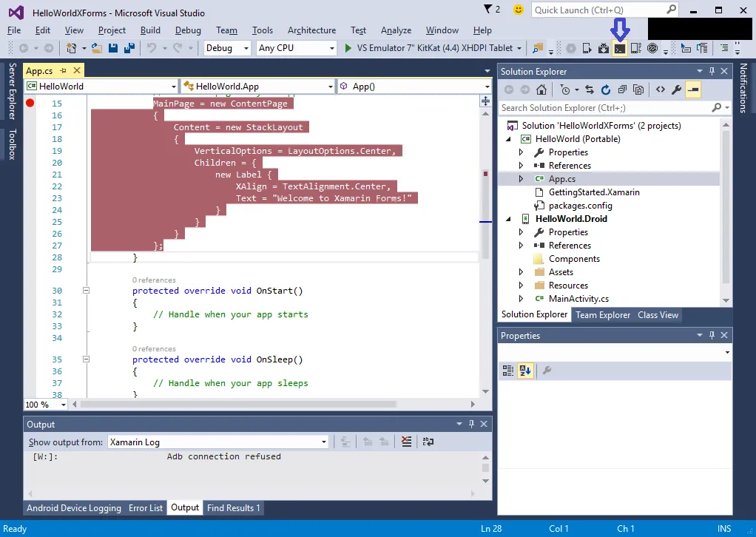Screen dimensions: 756x537
Task: Open the Server Explorer side tab
Action: (x=13, y=91)
